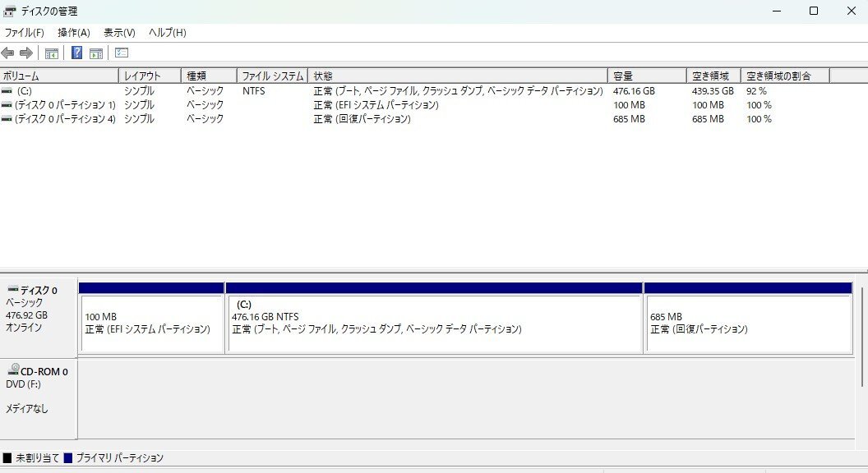
Task: Click the Disk Management title bar icon
Action: tap(9, 11)
